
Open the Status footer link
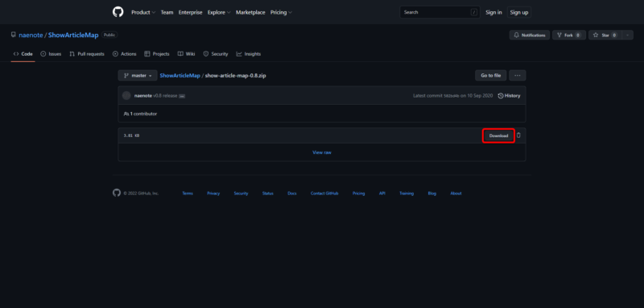(268, 194)
